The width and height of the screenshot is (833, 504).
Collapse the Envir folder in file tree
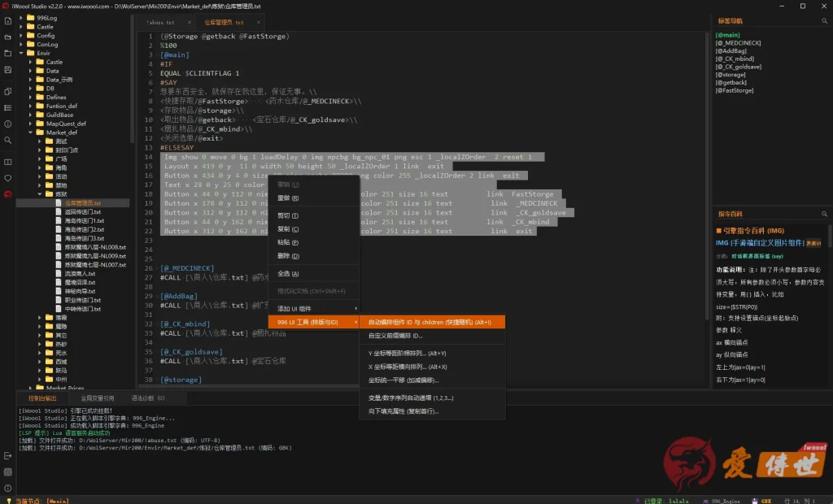click(x=21, y=53)
